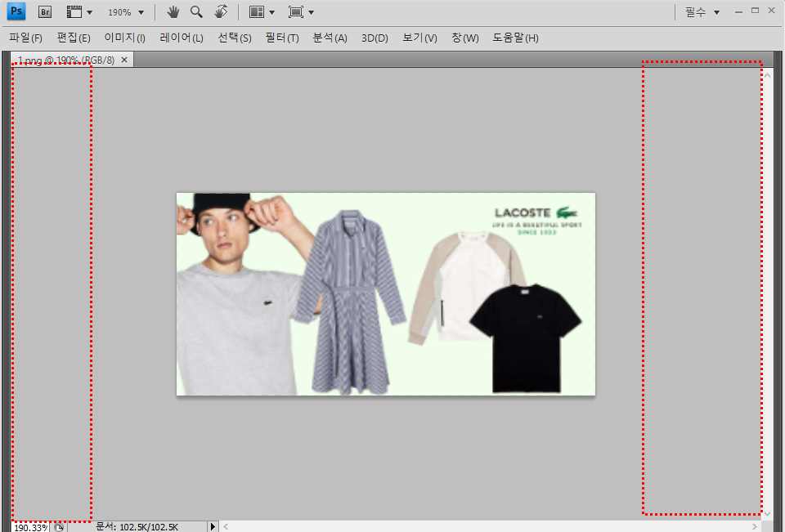
Task: Maximize the Photoshop window
Action: 755,11
